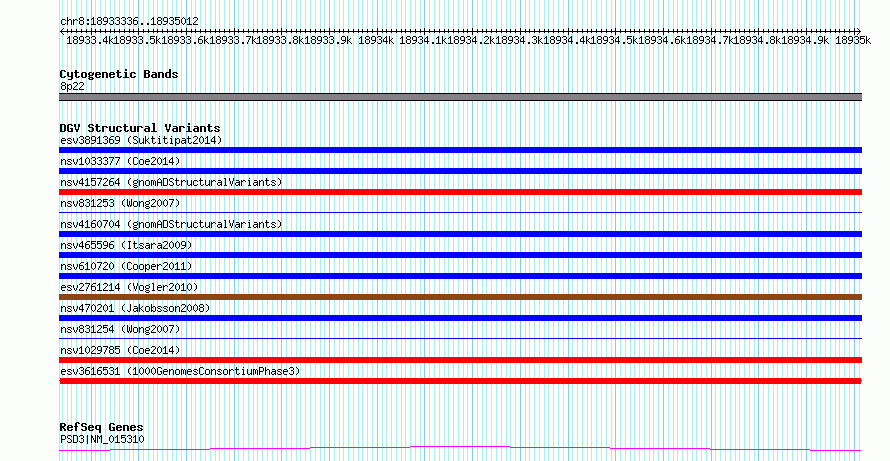Click the chr8:18933336..18935012 coordinate label
The height and width of the screenshot is (461, 890).
pyautogui.click(x=129, y=22)
